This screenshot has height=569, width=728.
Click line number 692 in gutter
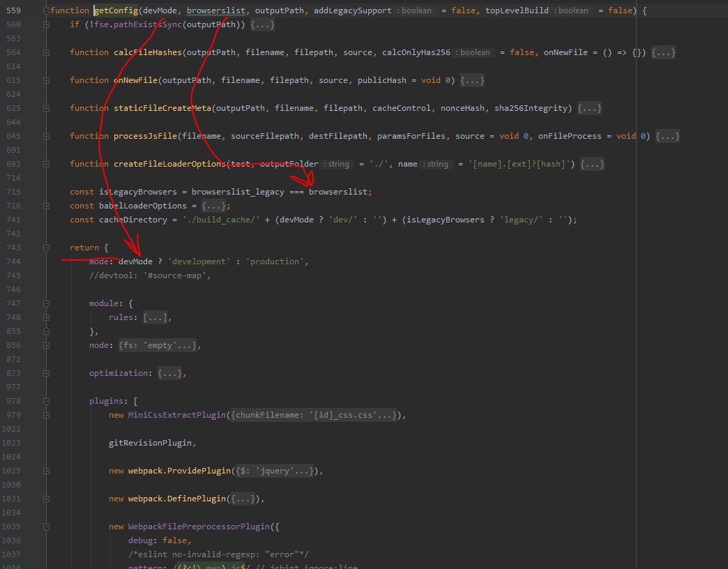[13, 164]
